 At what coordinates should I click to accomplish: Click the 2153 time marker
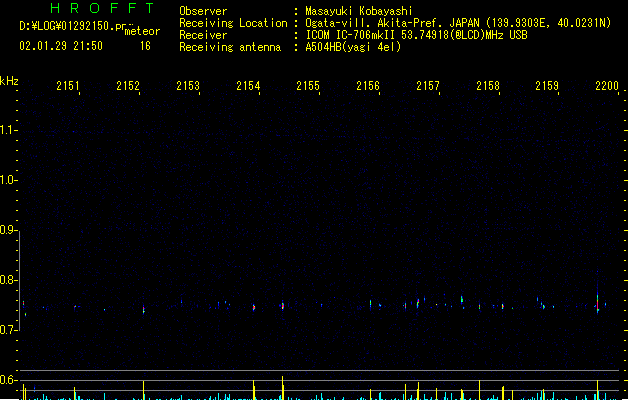pos(188,86)
